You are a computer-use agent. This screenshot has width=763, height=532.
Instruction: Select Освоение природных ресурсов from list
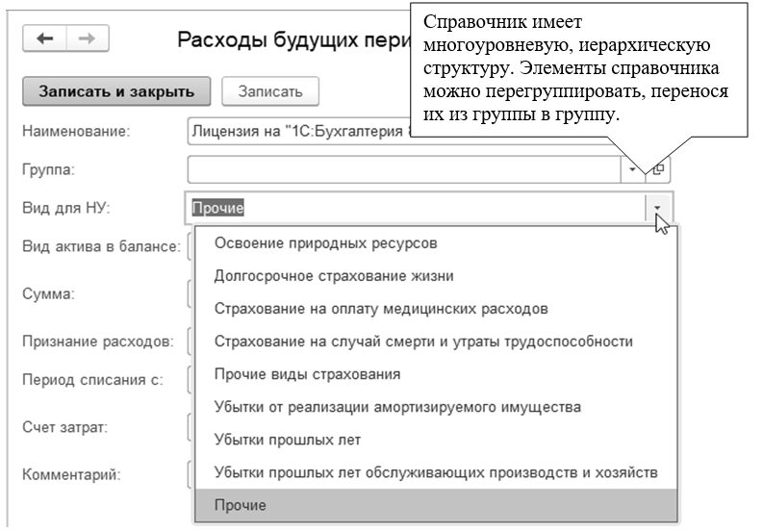point(436,242)
